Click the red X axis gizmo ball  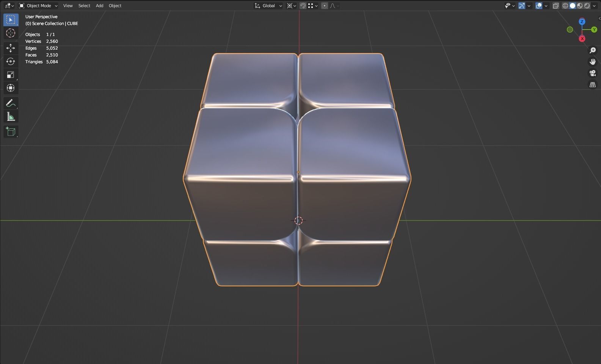[582, 39]
